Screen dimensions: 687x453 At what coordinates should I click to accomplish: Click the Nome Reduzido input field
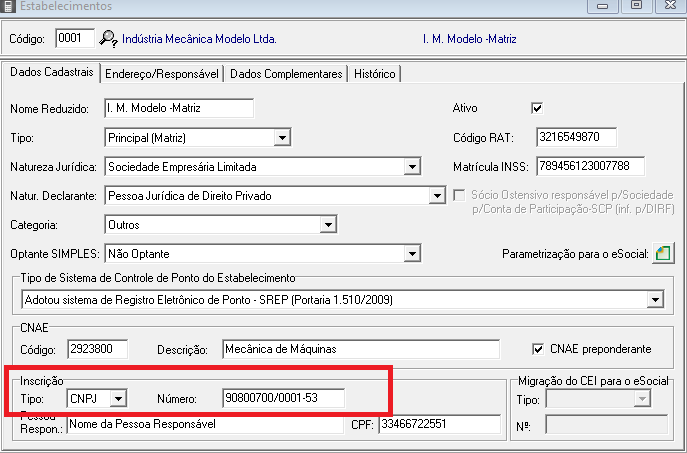[178, 108]
